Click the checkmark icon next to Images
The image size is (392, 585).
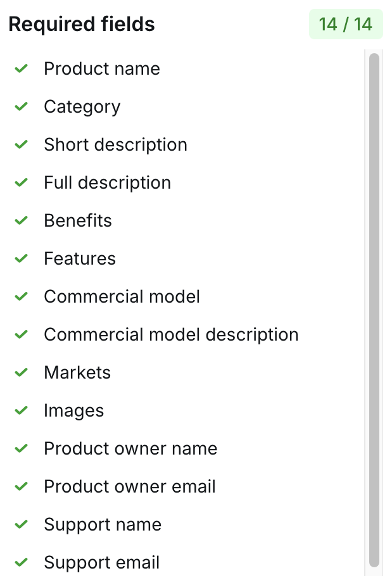(x=22, y=410)
